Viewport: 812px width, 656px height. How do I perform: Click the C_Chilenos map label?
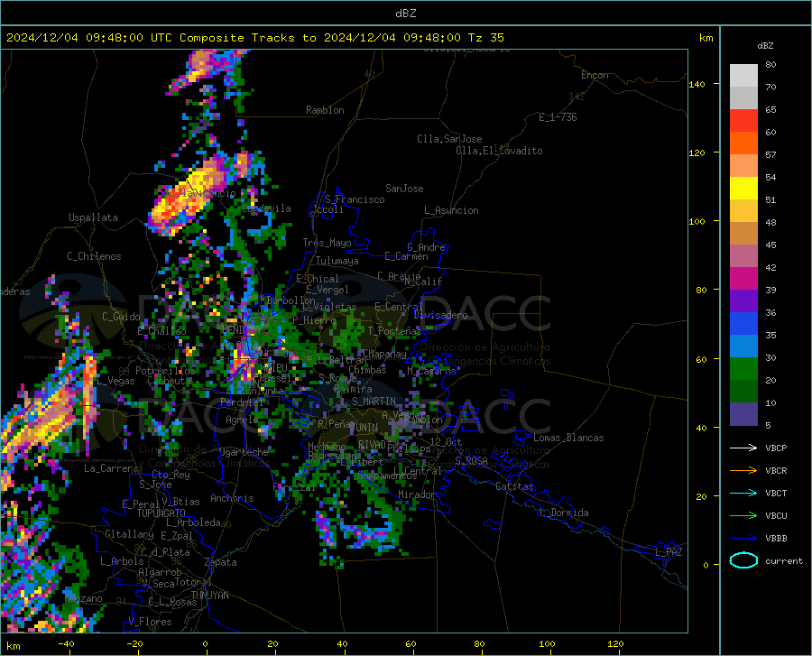(x=94, y=256)
